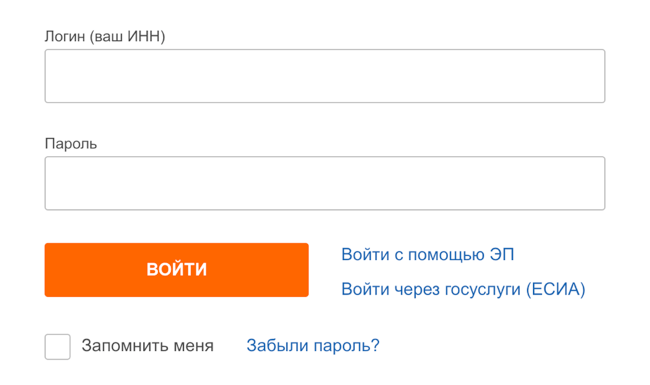The height and width of the screenshot is (385, 650).
Task: Click the Запомнить меня label text
Action: click(148, 345)
